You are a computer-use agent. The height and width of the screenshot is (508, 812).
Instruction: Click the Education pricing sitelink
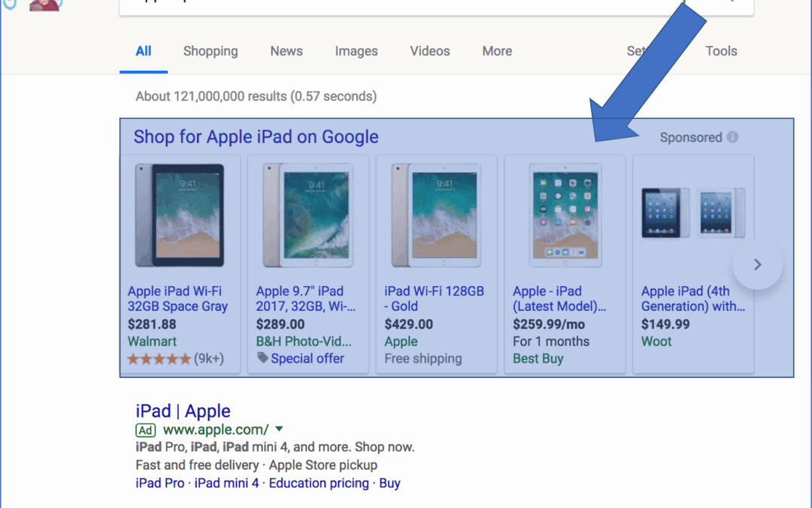point(319,483)
